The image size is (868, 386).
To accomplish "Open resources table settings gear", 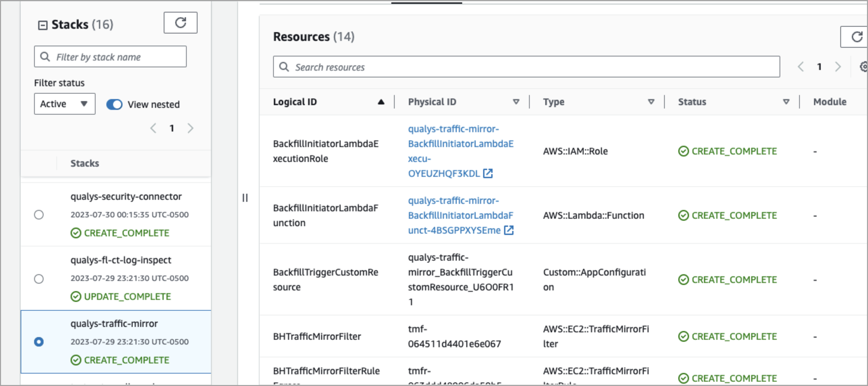I will (863, 67).
